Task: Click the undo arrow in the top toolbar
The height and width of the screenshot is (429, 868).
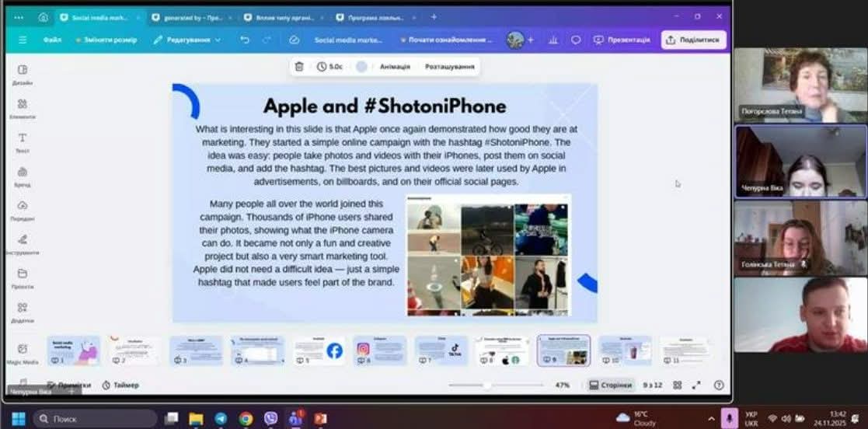Action: coord(245,40)
